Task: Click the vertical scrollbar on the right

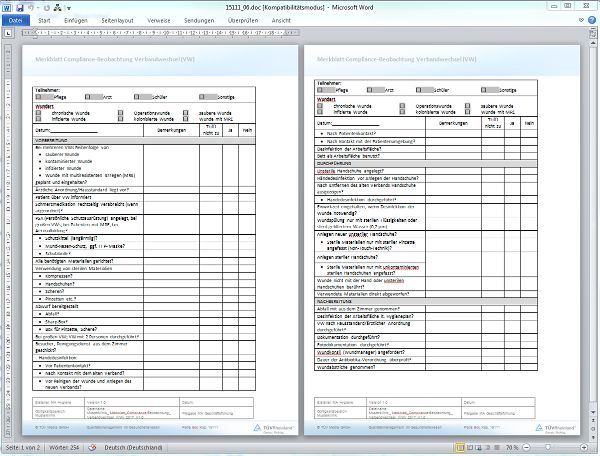Action: [x=594, y=200]
